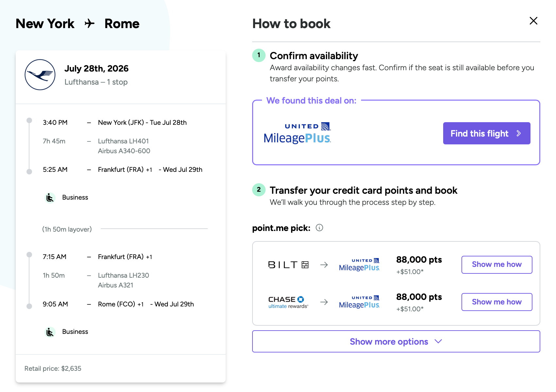Click the chevron in Show more options
This screenshot has width=556, height=392.
[438, 341]
